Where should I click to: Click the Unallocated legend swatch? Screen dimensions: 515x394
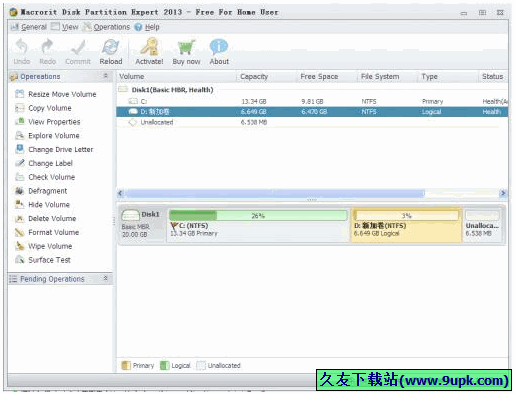coord(201,365)
